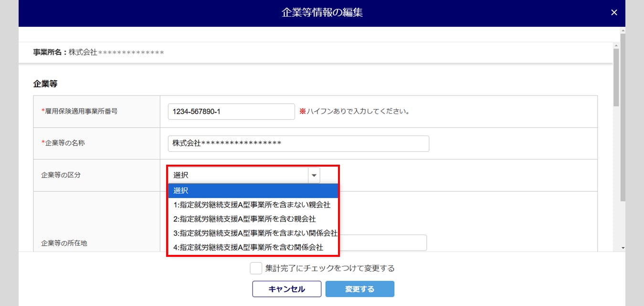
Task: Choose 4:指定就労継続支援A型事業所を含む関係会社
Action: (x=253, y=247)
